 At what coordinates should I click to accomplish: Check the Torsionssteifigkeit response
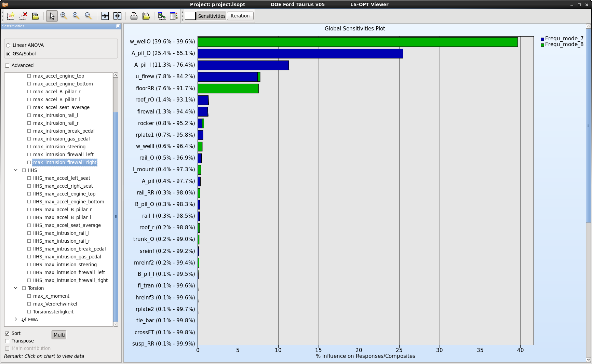point(29,312)
